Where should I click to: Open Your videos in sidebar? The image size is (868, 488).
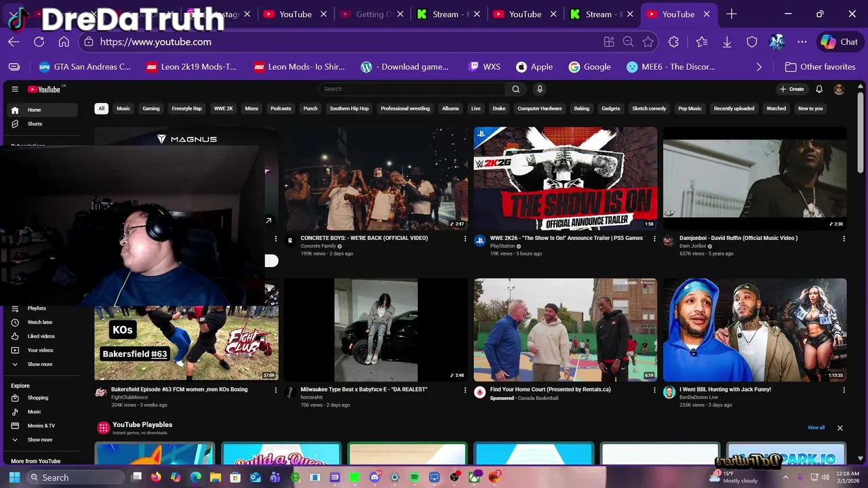coord(42,350)
